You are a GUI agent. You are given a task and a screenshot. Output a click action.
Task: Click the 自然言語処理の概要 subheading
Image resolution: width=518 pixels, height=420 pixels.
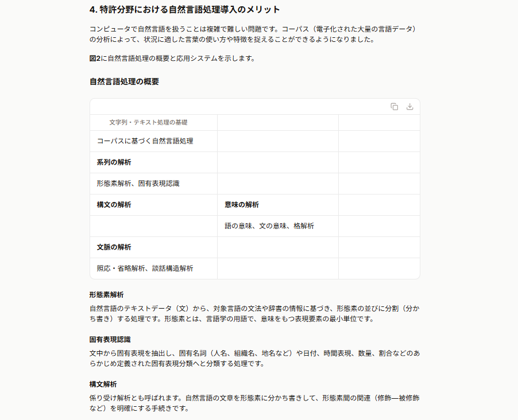(x=124, y=81)
